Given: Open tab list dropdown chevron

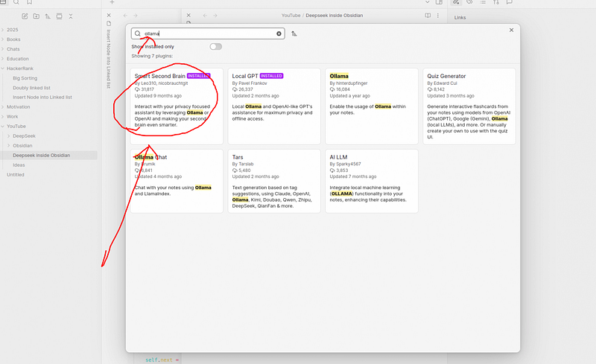Looking at the screenshot, I should (427, 2).
